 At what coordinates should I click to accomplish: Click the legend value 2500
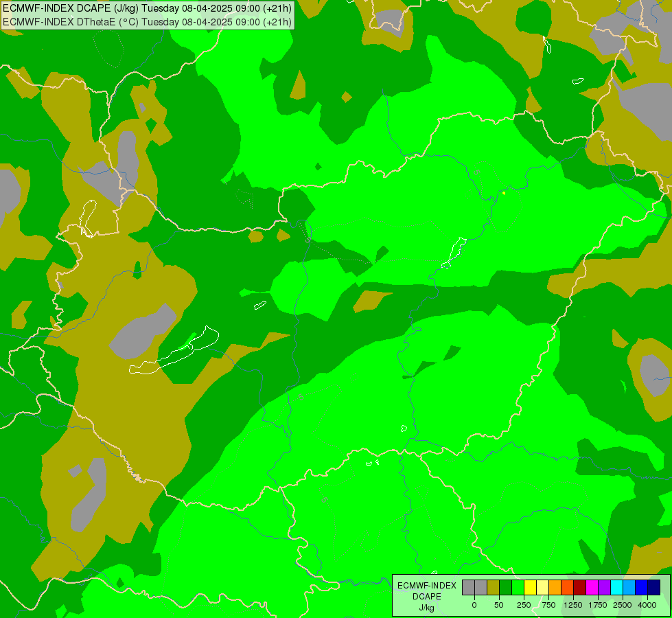click(x=623, y=605)
